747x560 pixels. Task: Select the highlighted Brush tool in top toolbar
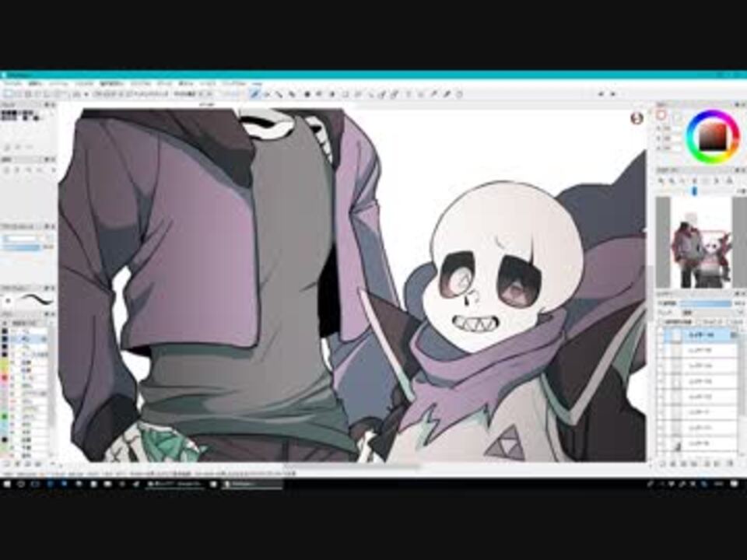(255, 94)
